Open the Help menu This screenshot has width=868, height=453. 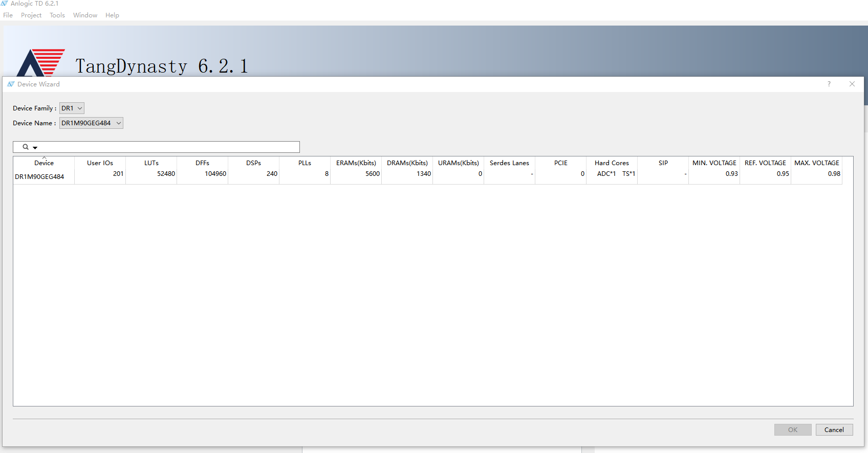click(x=112, y=15)
